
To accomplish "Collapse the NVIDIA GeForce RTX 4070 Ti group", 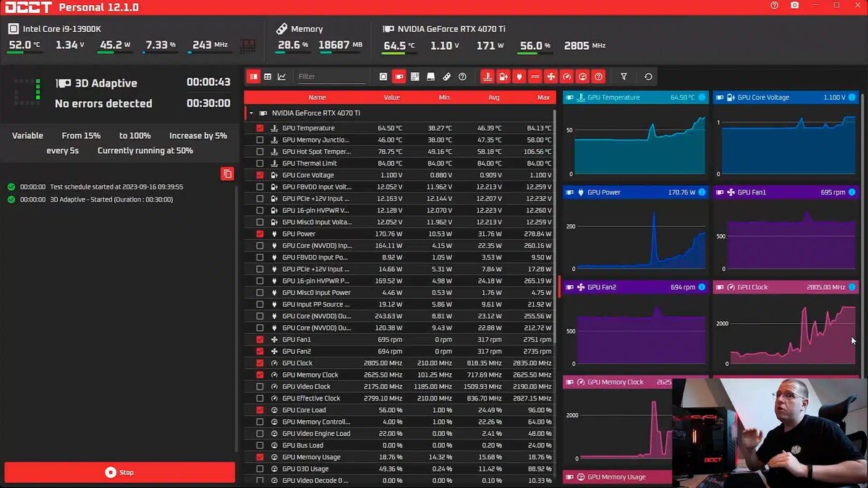I will point(251,114).
